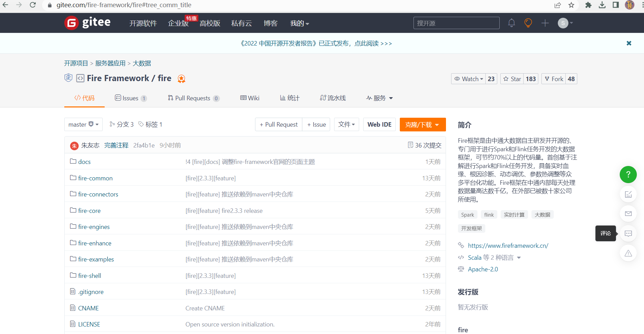View 分支 3 branches
644x334 pixels.
click(121, 124)
